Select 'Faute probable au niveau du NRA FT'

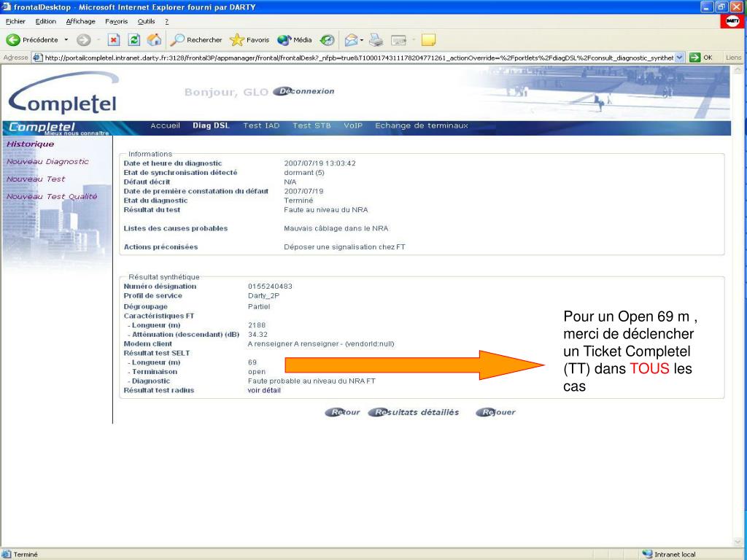(311, 381)
